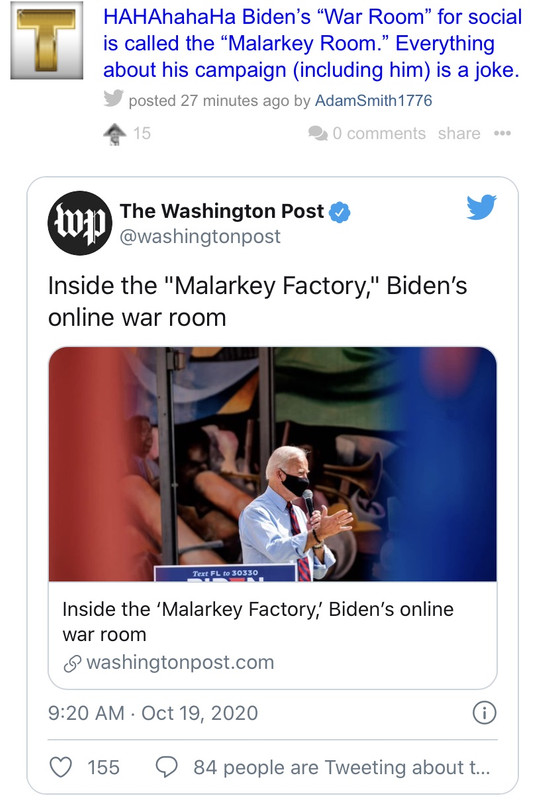The height and width of the screenshot is (800, 548).
Task: Open the post title about the Malarkey Room
Action: coord(312,43)
